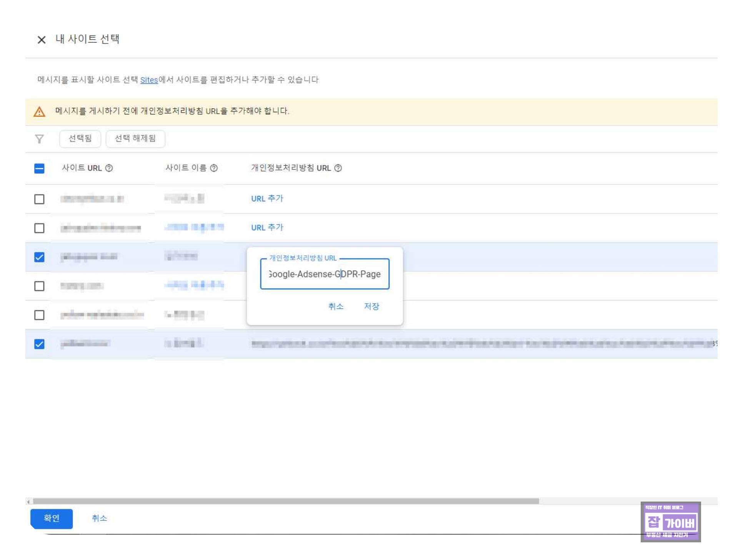Click help icon next to 사이트 URL

109,168
